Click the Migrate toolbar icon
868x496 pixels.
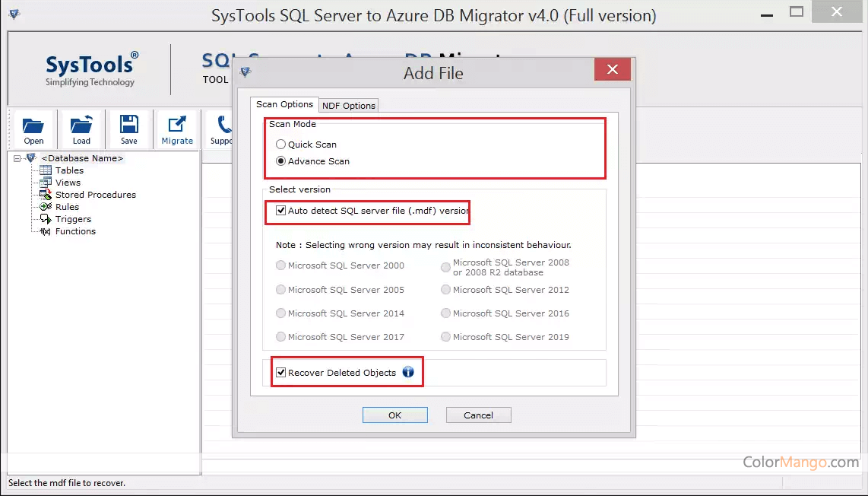(x=177, y=126)
